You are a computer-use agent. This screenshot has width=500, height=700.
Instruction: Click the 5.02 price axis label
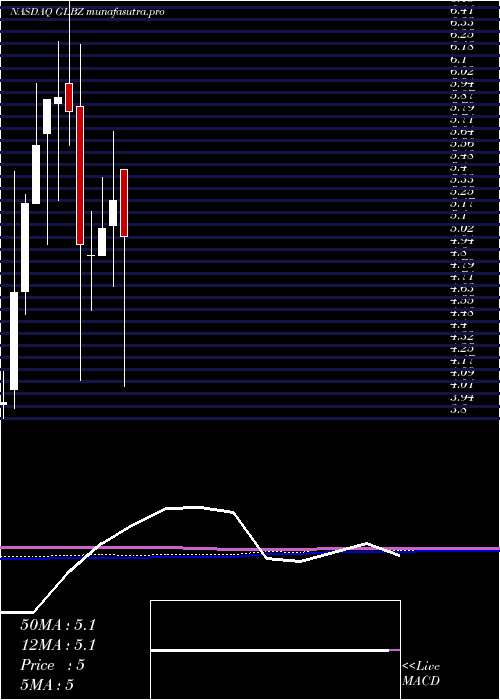462,228
